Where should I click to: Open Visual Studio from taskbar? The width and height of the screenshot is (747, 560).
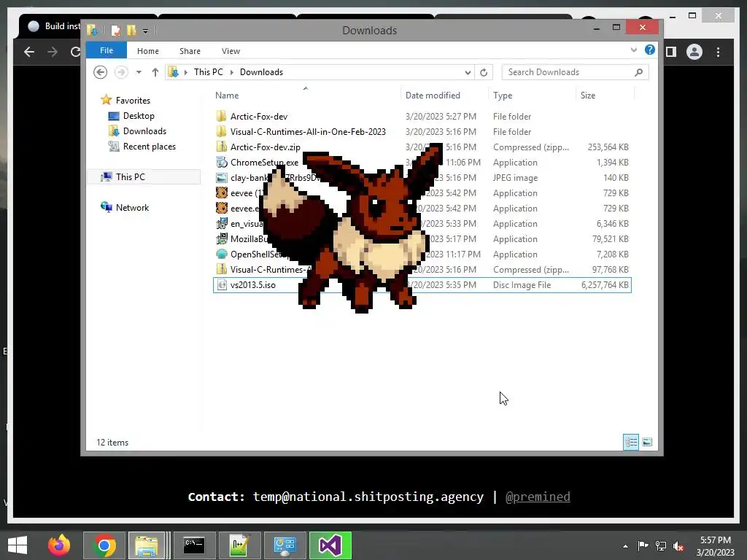330,545
